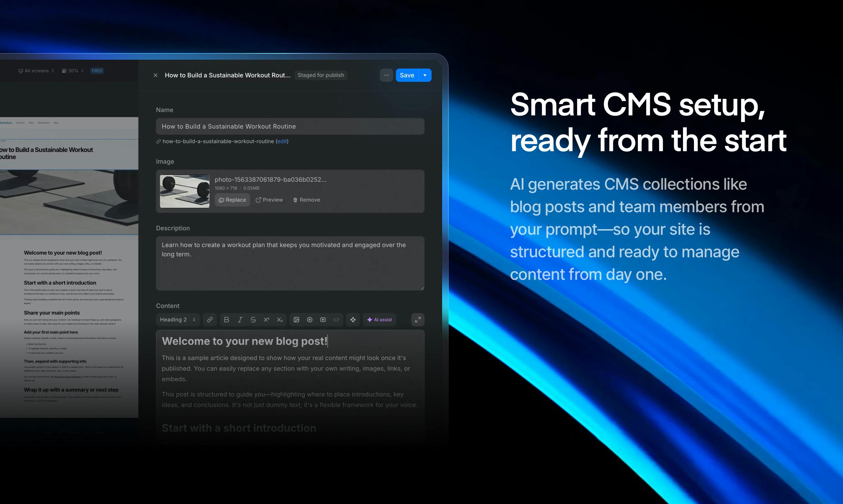843x504 pixels.
Task: Open the Heading 2 style dropdown
Action: (x=178, y=320)
